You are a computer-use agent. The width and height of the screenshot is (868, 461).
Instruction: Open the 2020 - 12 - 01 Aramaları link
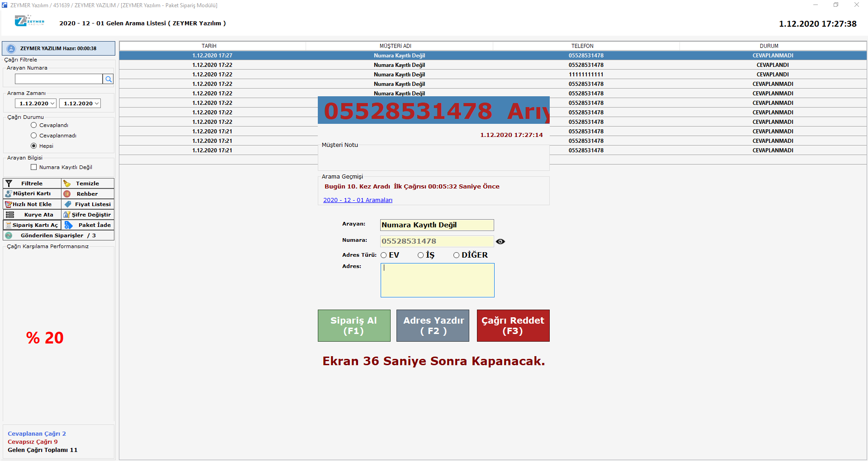358,200
